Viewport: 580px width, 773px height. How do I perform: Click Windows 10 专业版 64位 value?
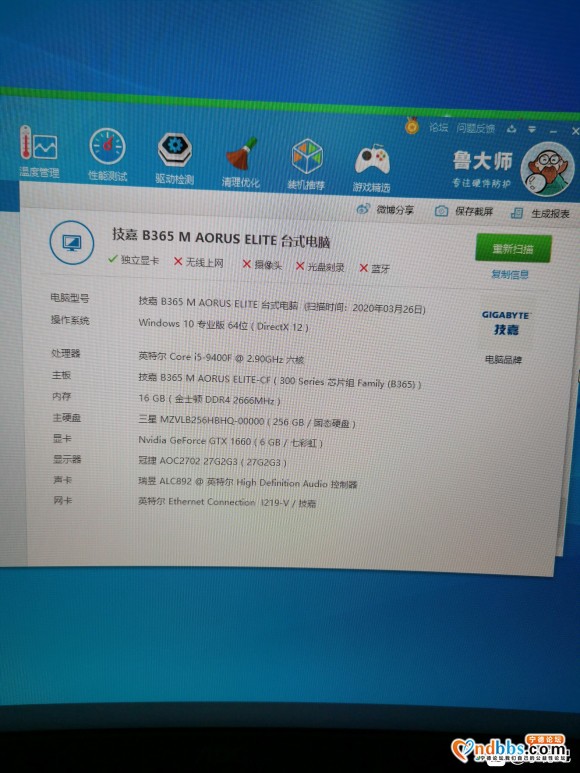pos(223,324)
